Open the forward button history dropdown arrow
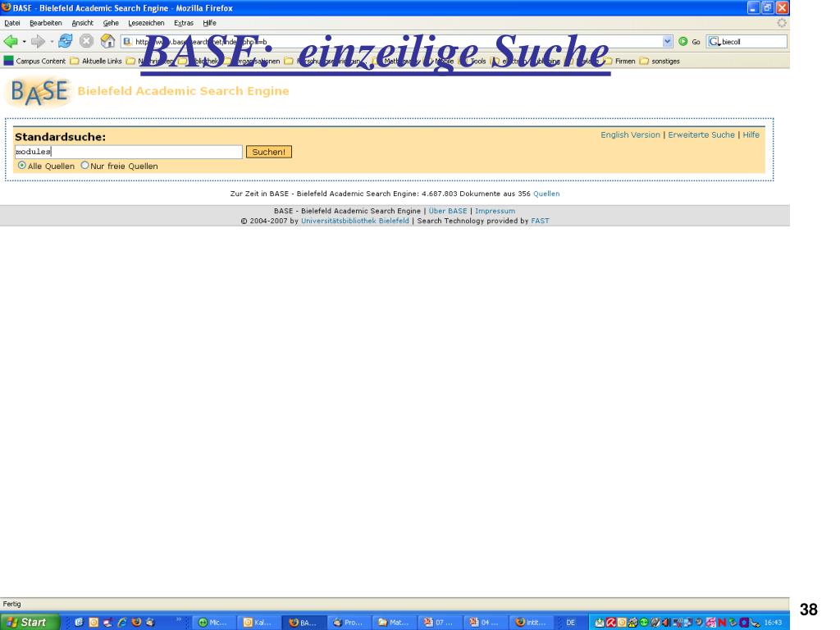The height and width of the screenshot is (630, 840). click(x=52, y=41)
